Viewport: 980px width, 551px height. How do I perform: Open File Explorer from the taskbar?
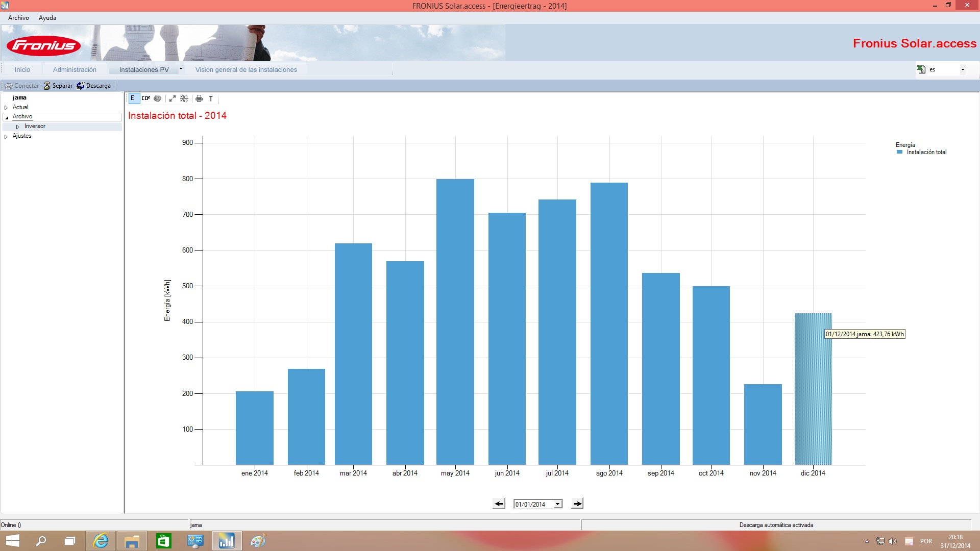point(132,541)
